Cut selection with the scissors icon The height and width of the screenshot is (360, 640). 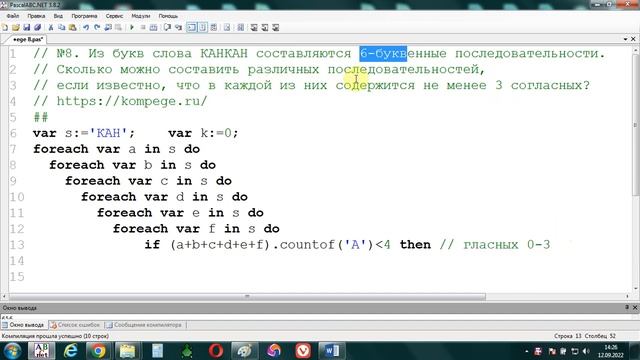click(x=51, y=27)
